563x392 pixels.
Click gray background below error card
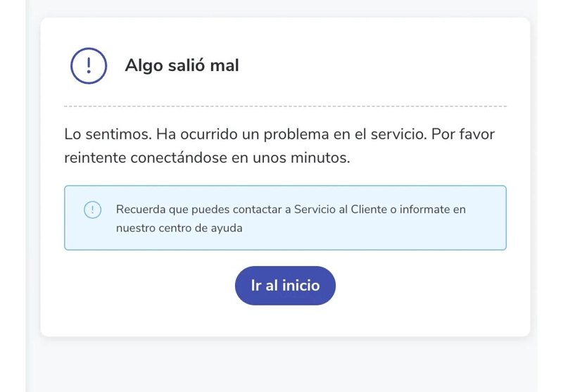[x=286, y=366]
